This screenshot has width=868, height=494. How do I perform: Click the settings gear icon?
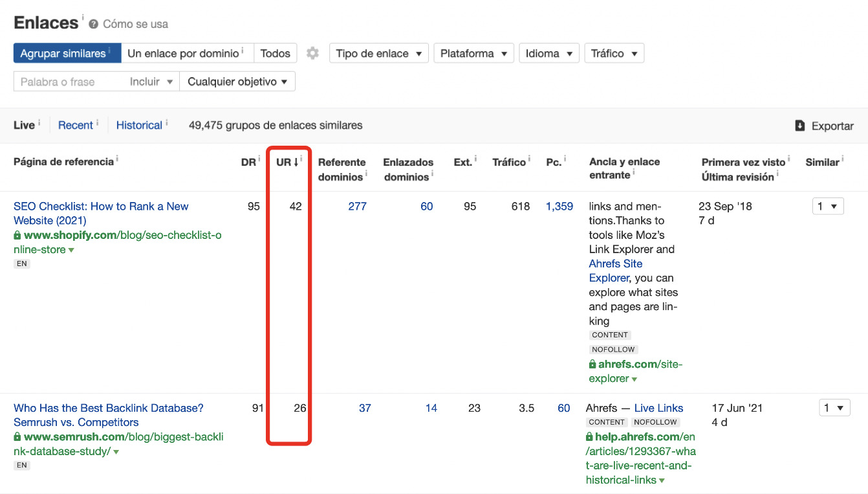click(313, 53)
